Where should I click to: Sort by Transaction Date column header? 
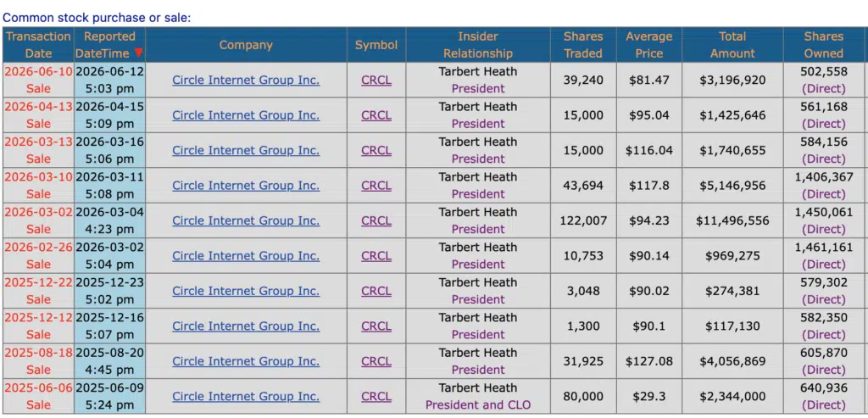click(38, 45)
